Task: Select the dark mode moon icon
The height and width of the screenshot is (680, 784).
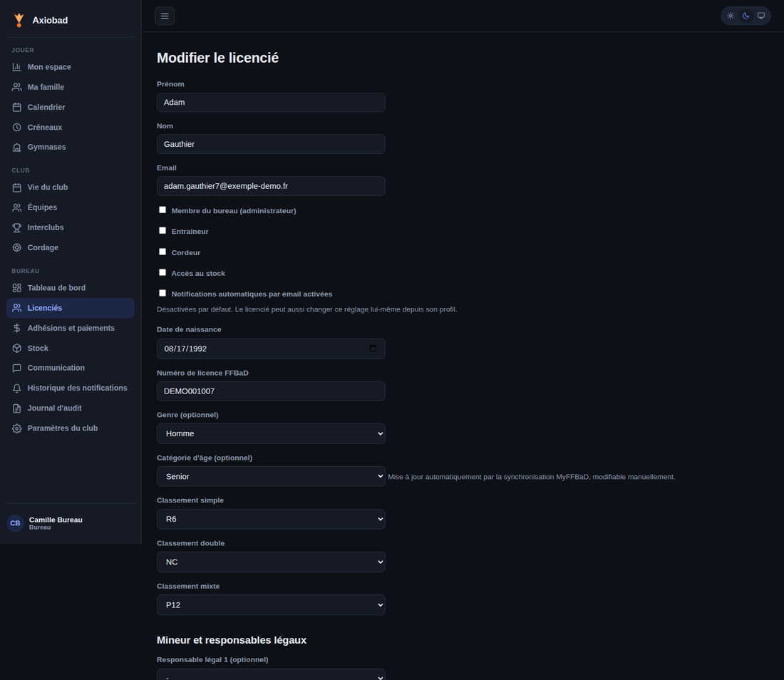Action: coord(746,16)
